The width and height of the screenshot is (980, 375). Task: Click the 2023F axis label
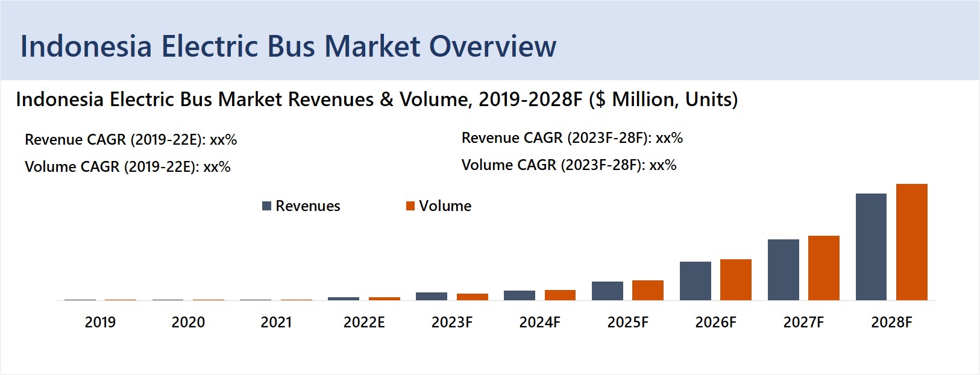[452, 323]
